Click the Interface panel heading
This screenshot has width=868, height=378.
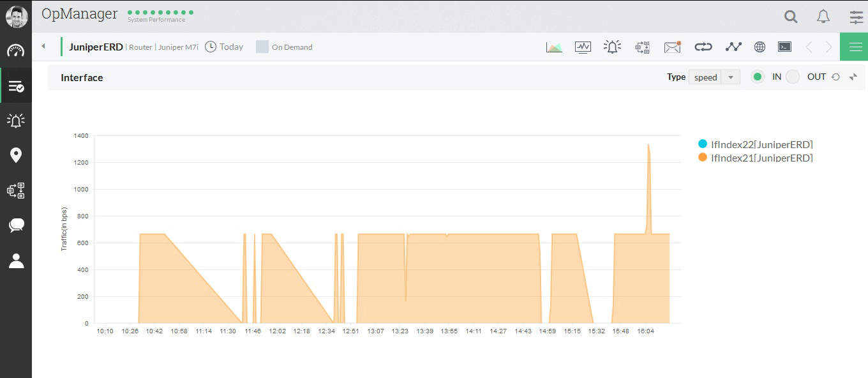[x=82, y=77]
